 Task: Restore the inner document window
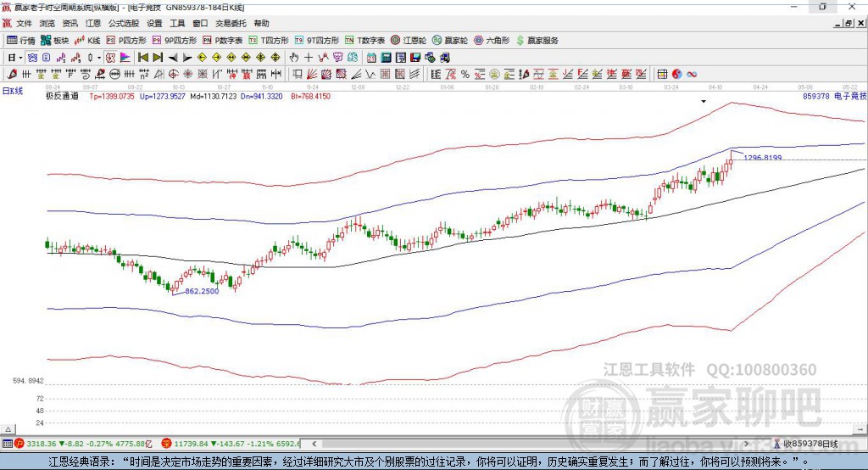(x=849, y=23)
